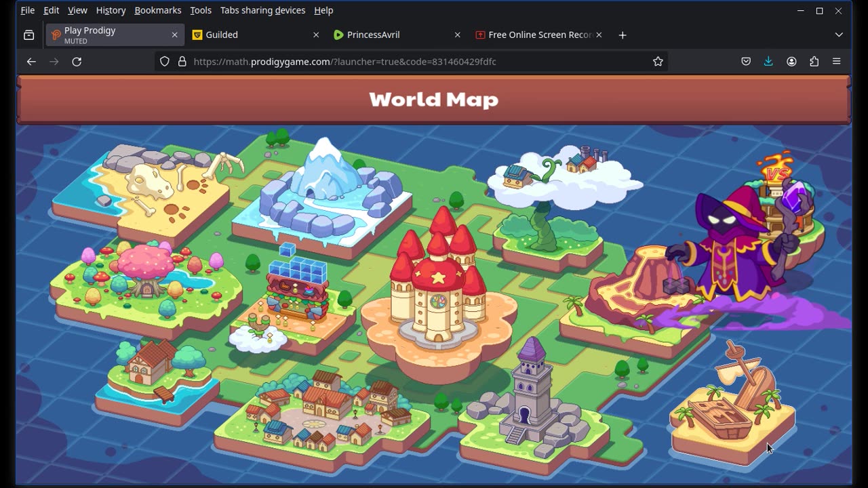Open the View menu
Screen dimensions: 868x488
pos(77,10)
